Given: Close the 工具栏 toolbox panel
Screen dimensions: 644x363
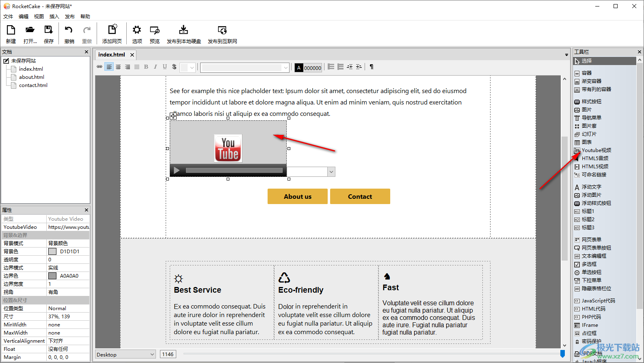Looking at the screenshot, I should pyautogui.click(x=639, y=52).
